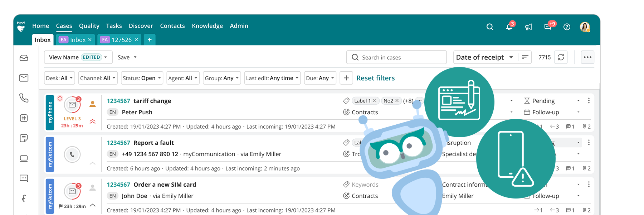Select the Facebook icon in sidebar
644x215 pixels.
click(24, 198)
